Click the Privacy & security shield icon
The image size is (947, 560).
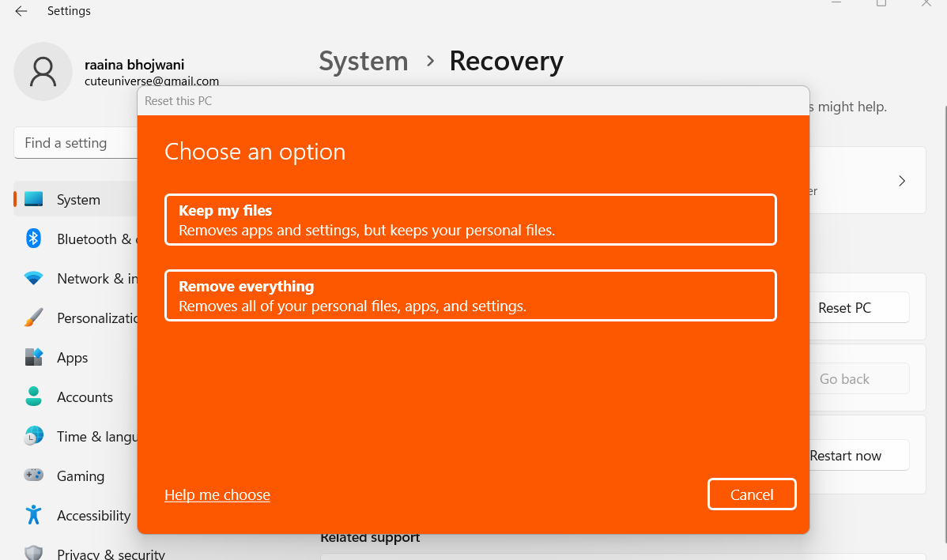pyautogui.click(x=33, y=553)
